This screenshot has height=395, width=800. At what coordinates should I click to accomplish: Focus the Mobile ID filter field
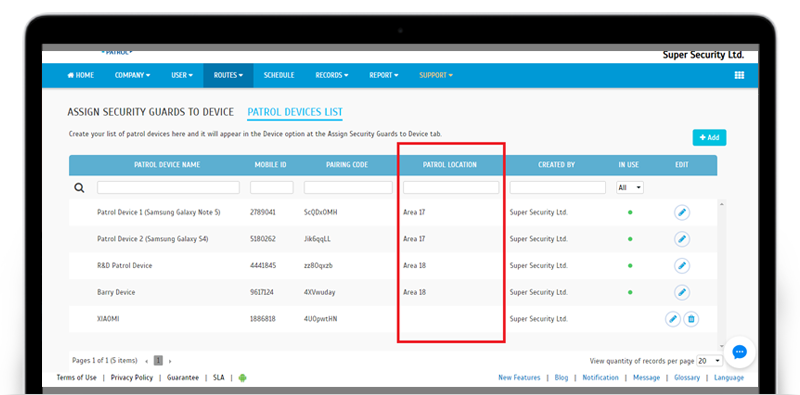(271, 187)
